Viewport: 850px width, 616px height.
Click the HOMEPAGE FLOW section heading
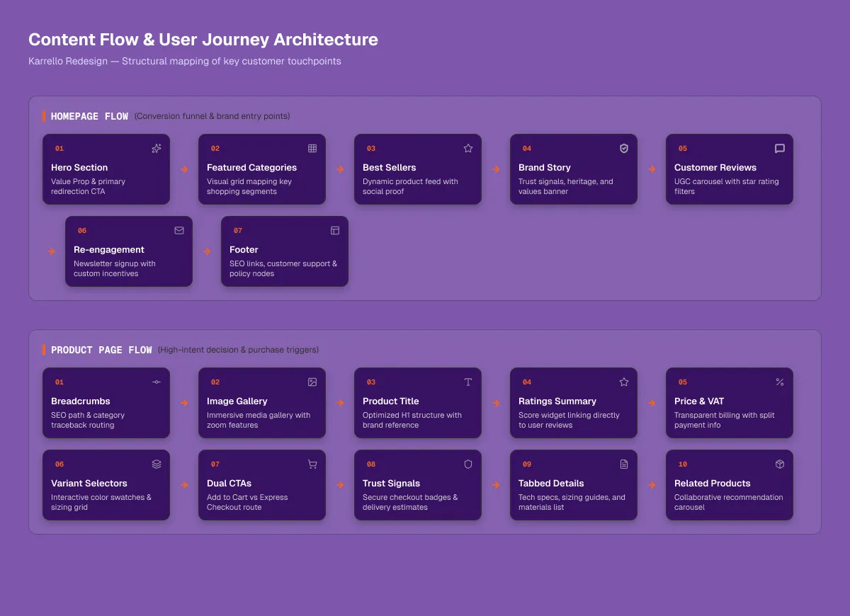90,116
